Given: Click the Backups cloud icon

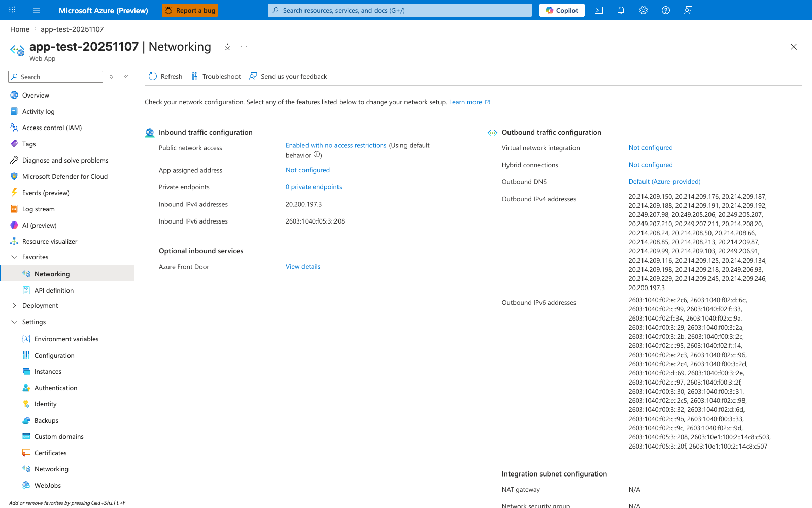Looking at the screenshot, I should click(x=26, y=420).
